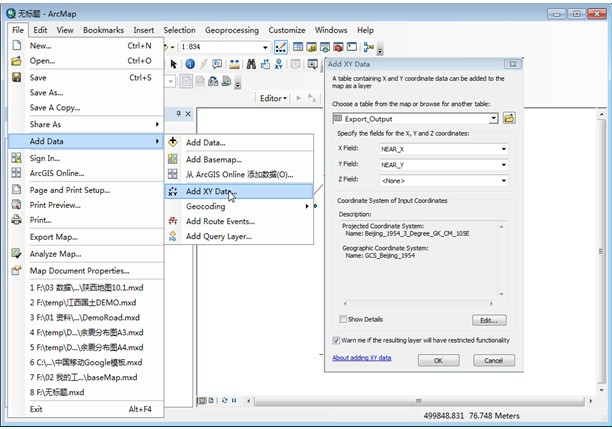
Task: Open the Selection menu
Action: pyautogui.click(x=179, y=30)
